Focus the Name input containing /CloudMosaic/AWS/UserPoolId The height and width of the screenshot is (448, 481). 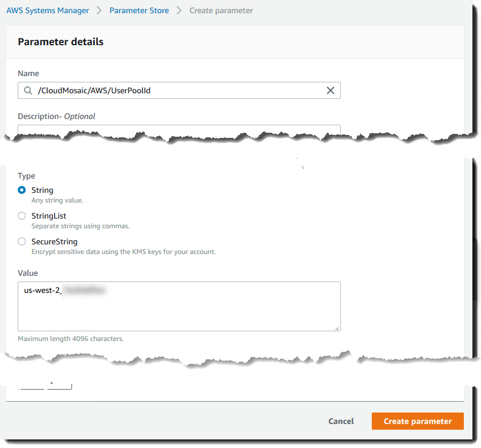[179, 90]
